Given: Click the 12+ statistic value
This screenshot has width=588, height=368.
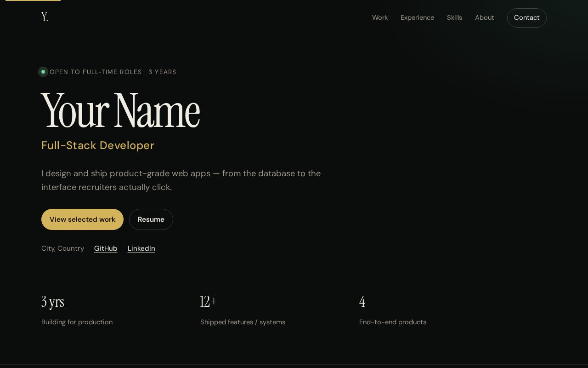Looking at the screenshot, I should click(x=209, y=302).
